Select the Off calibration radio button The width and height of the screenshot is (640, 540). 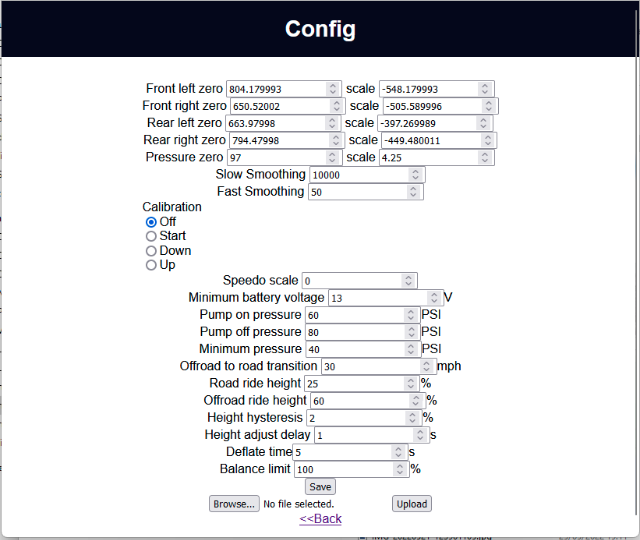click(x=151, y=222)
